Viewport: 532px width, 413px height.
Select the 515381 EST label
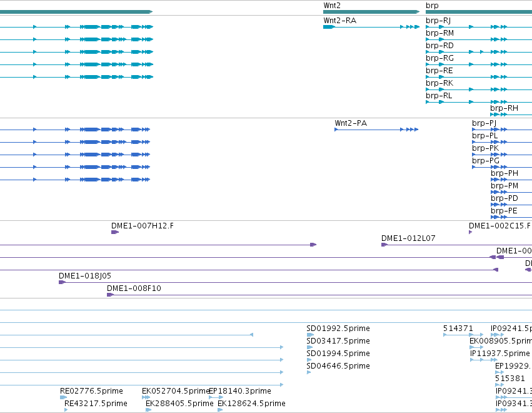(x=510, y=379)
